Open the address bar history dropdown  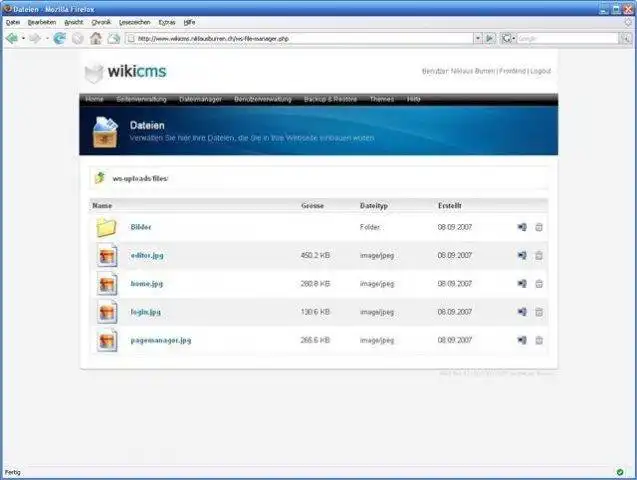478,39
